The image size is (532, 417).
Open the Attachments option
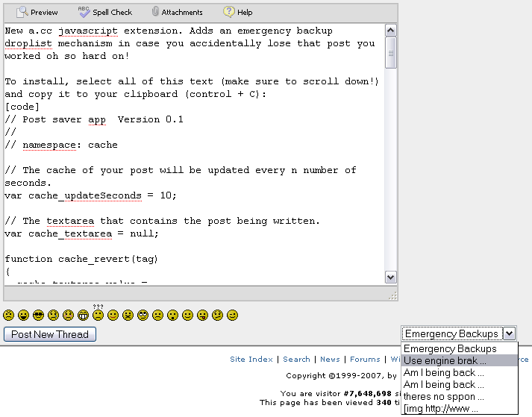pos(176,12)
